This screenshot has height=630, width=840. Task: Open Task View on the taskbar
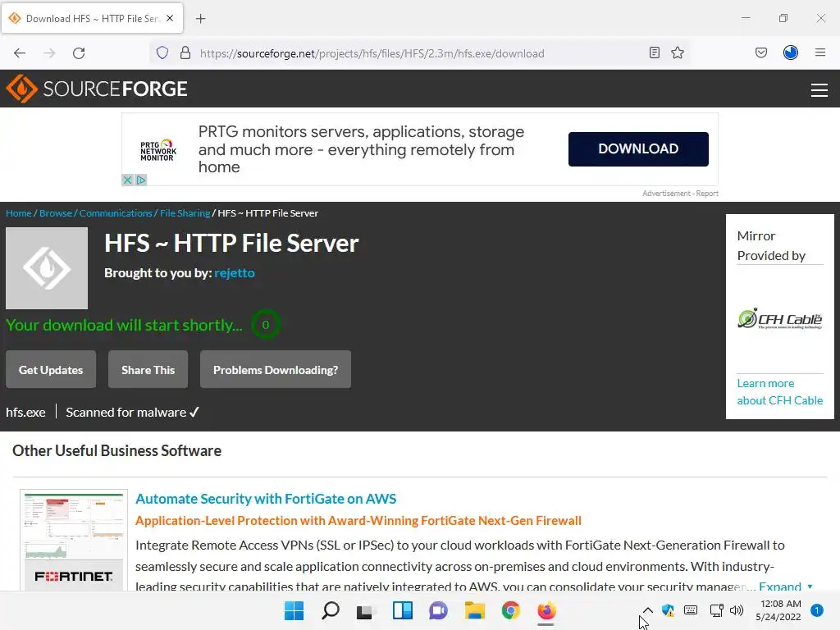[x=365, y=610]
